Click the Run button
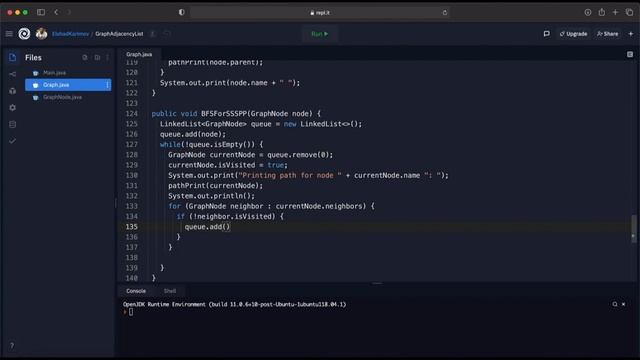The image size is (640, 360). [320, 34]
